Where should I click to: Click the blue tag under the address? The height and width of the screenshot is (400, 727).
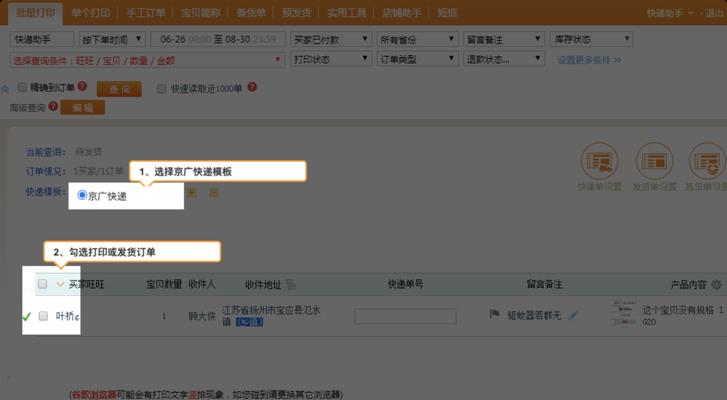(x=249, y=322)
